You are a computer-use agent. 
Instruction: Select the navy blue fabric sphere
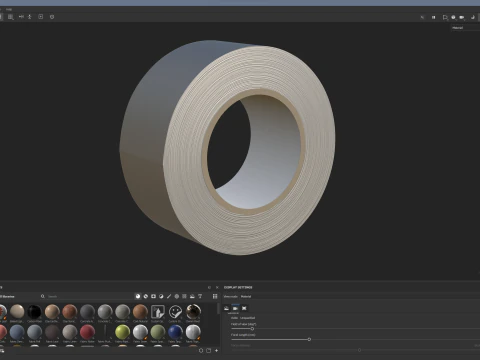(175, 332)
